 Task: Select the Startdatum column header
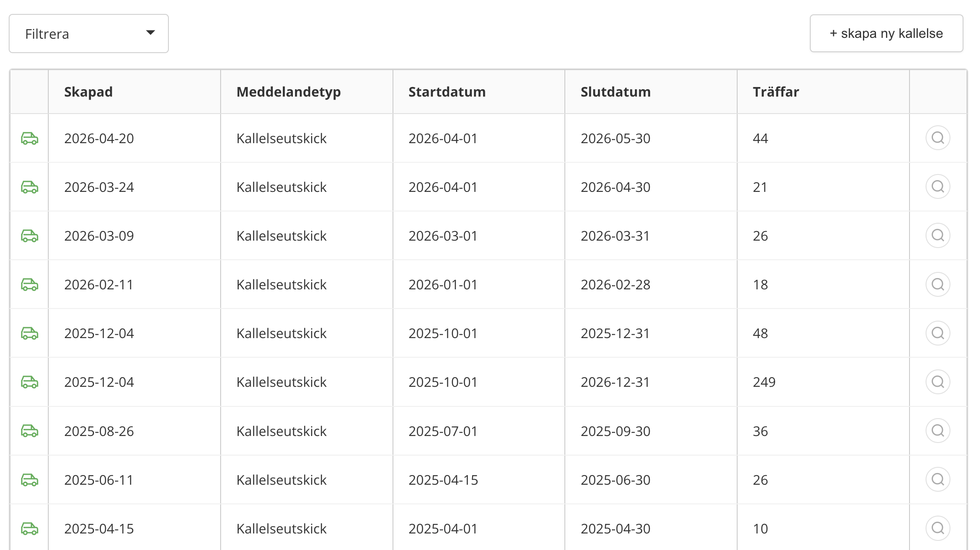point(447,92)
